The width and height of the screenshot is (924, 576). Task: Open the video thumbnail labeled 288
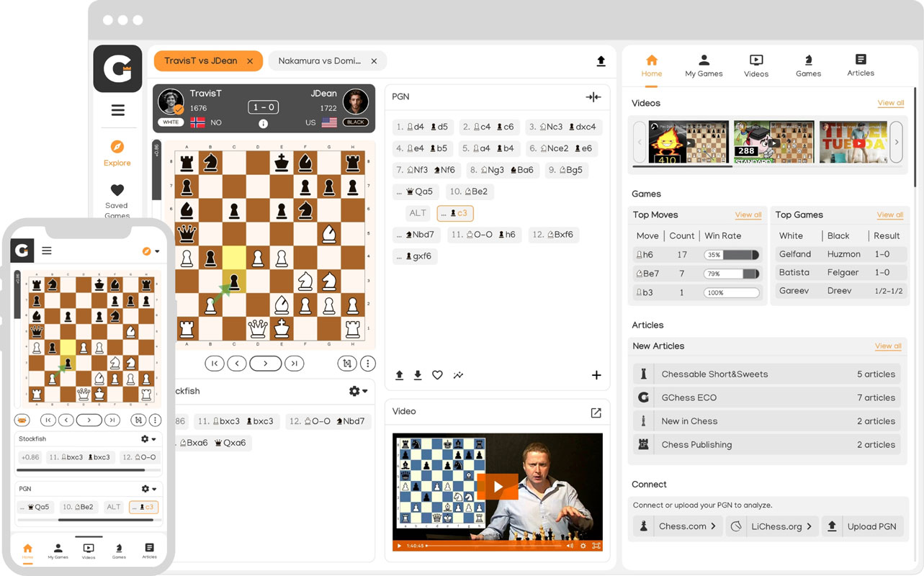(773, 142)
